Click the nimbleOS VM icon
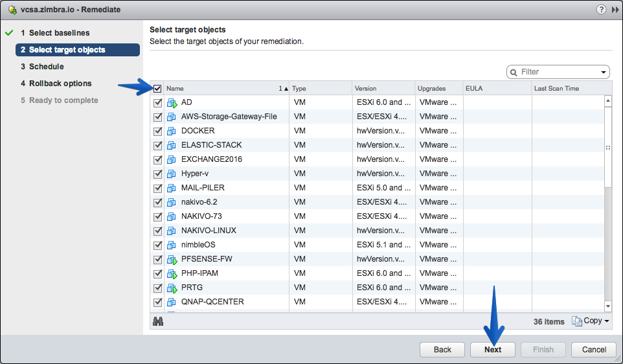Viewport: 623px width, 364px height. pos(171,245)
